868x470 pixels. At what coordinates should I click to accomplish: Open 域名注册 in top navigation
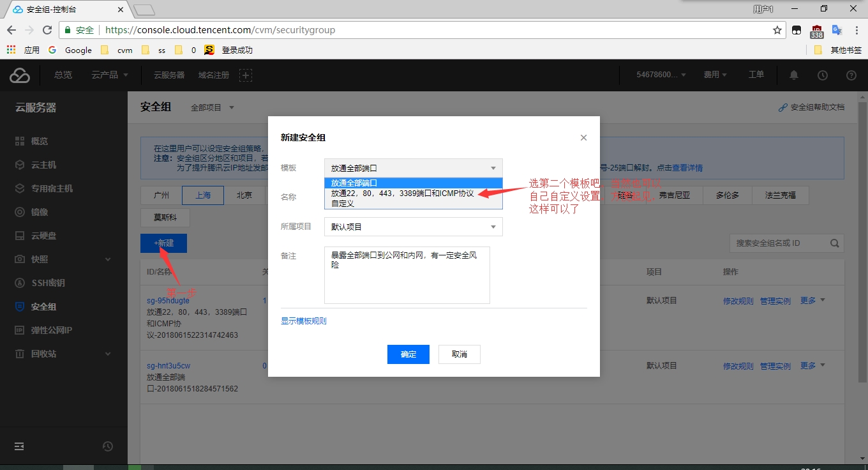pyautogui.click(x=213, y=75)
